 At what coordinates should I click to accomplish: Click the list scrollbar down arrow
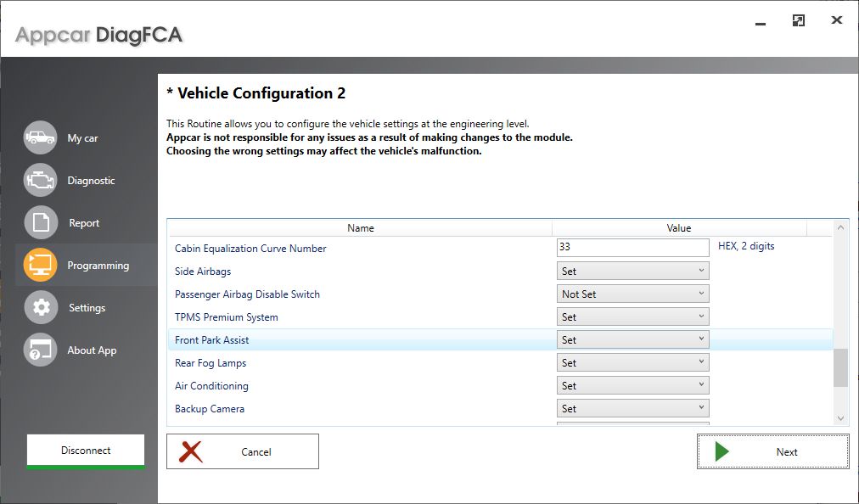[840, 418]
